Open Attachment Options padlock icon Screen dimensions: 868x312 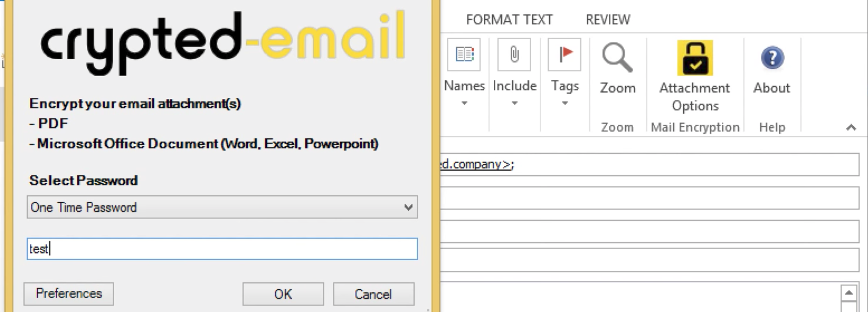695,58
